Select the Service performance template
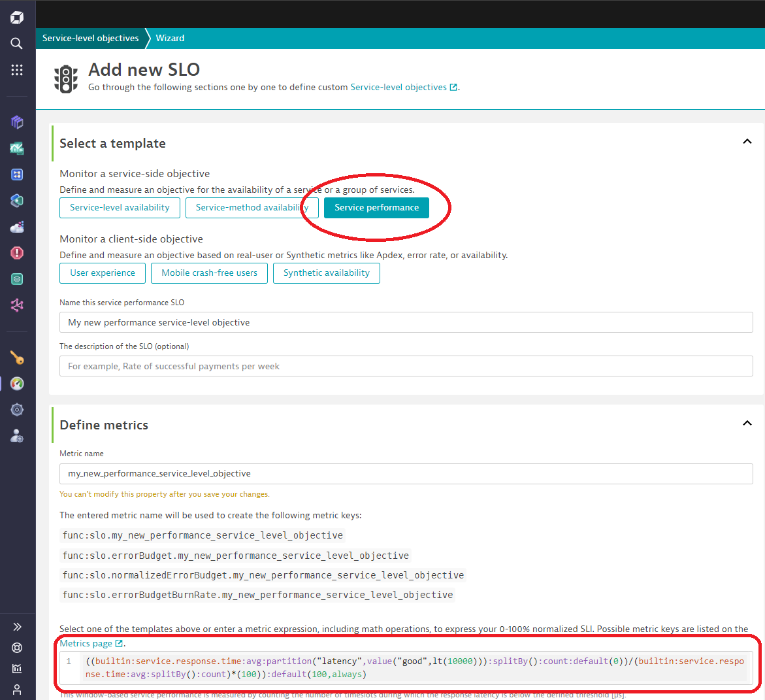This screenshot has height=700, width=765. (376, 207)
